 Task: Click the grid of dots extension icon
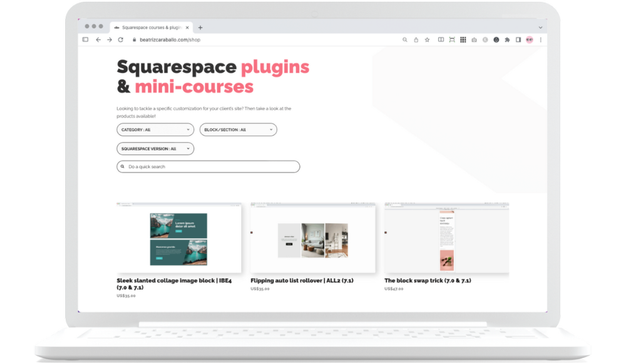pos(463,40)
